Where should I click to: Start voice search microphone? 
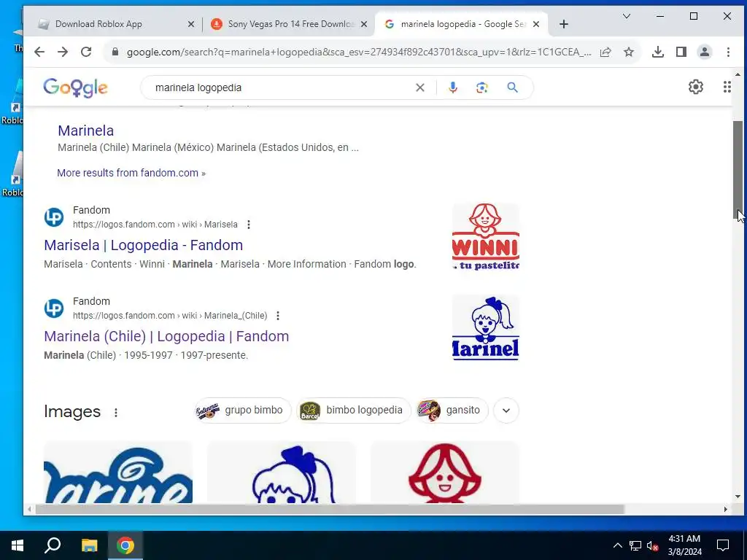452,87
